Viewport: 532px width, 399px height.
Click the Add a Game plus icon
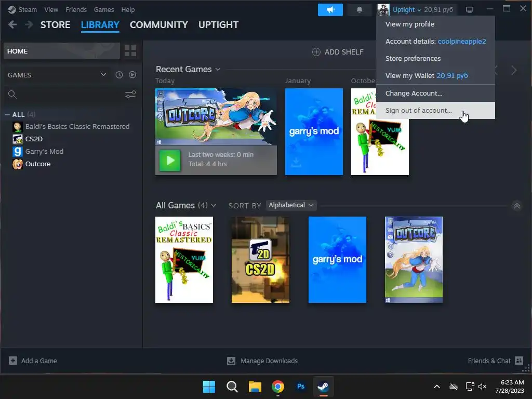point(13,361)
